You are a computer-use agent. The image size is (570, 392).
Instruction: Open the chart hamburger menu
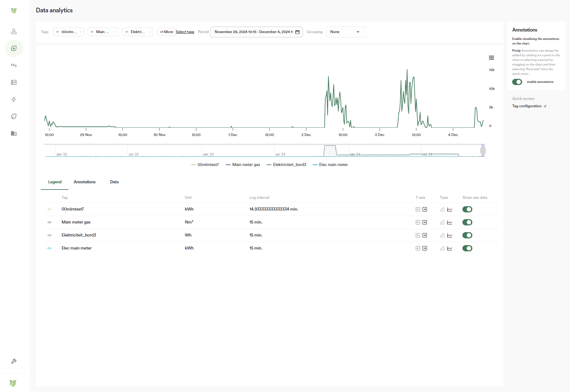tap(491, 58)
